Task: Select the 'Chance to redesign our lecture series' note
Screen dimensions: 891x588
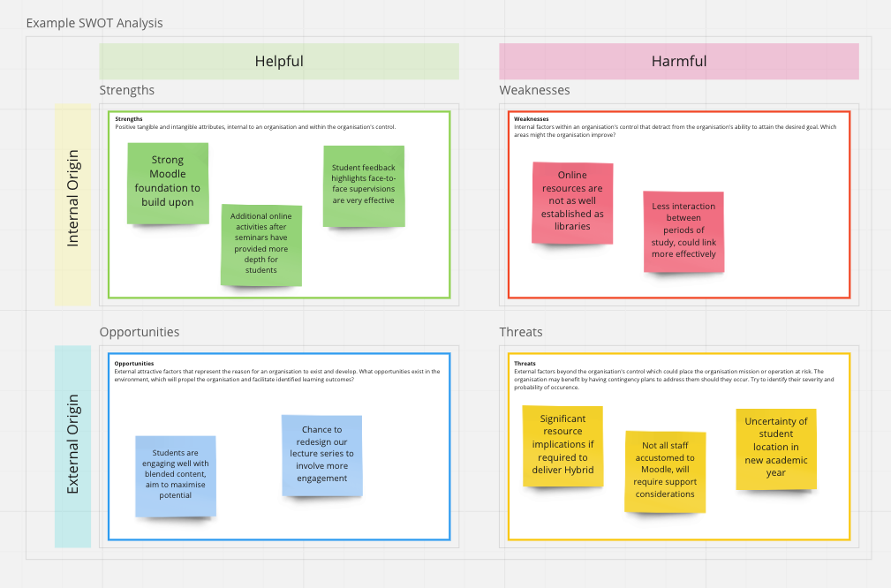Action: tap(321, 455)
